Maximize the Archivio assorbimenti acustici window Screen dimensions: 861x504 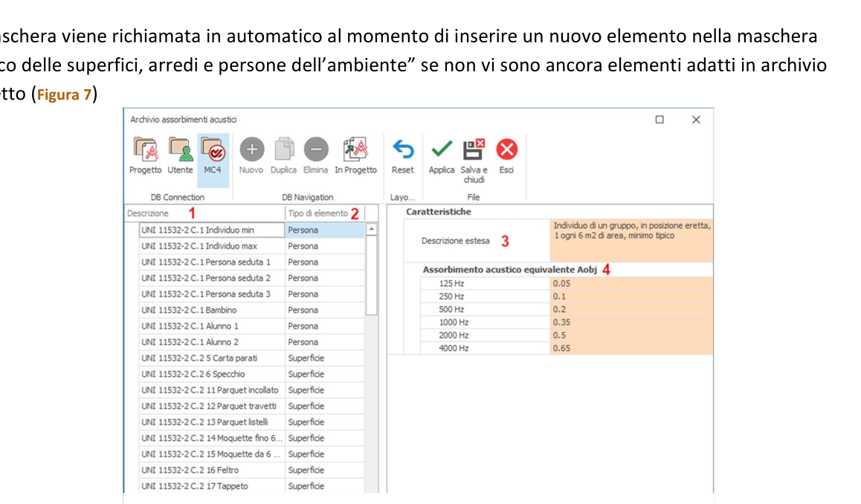coord(660,120)
